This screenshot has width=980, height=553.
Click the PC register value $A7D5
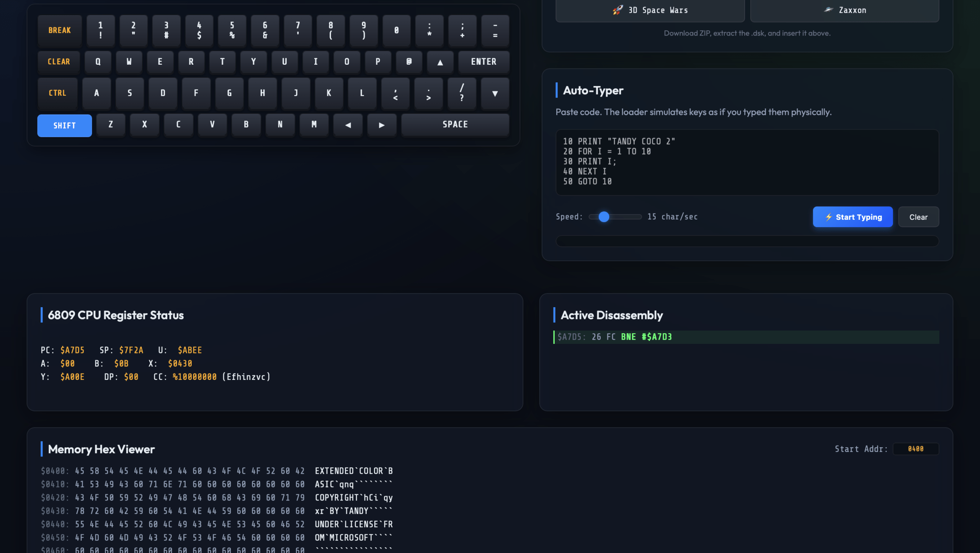(x=72, y=350)
